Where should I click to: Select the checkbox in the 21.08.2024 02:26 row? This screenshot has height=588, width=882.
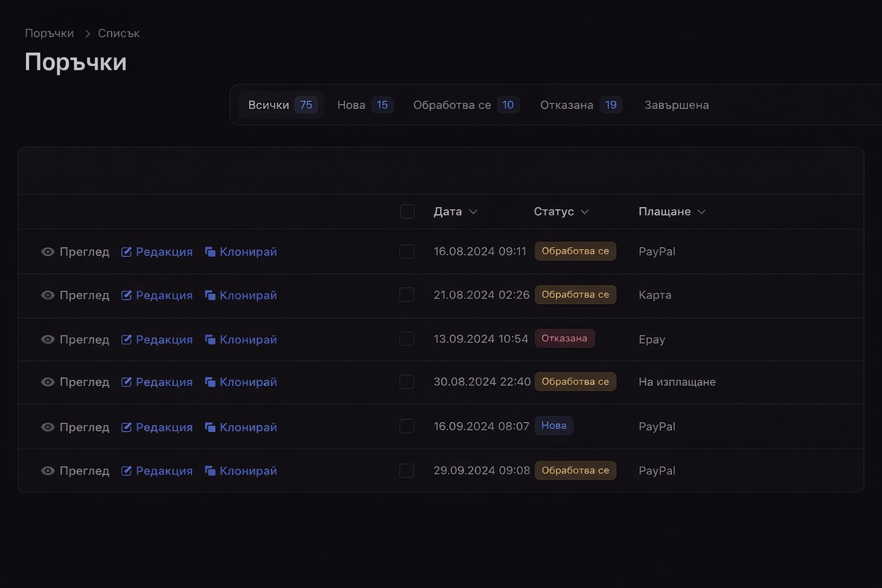click(407, 295)
